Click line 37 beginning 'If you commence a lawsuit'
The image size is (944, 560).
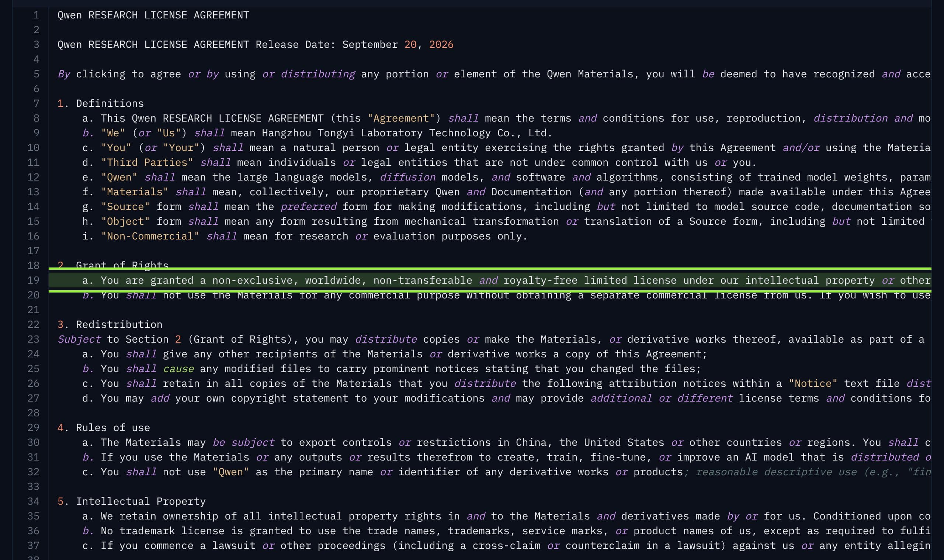tap(506, 545)
